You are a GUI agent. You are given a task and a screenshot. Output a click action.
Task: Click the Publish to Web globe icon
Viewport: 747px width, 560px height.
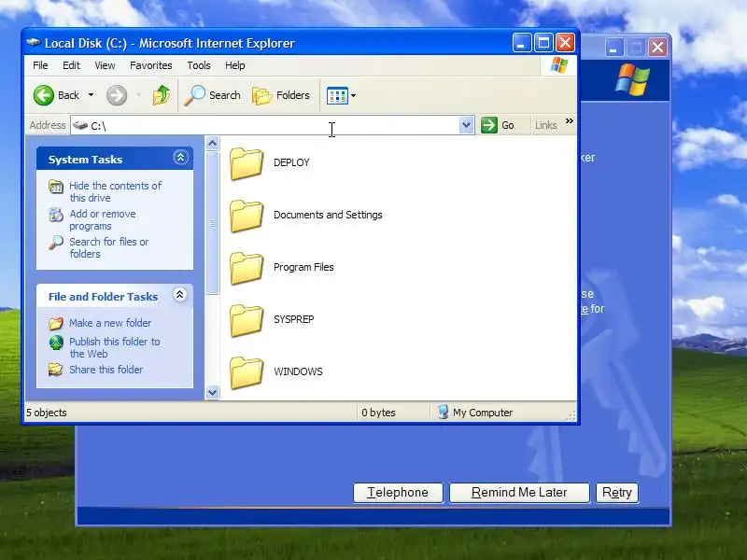56,343
